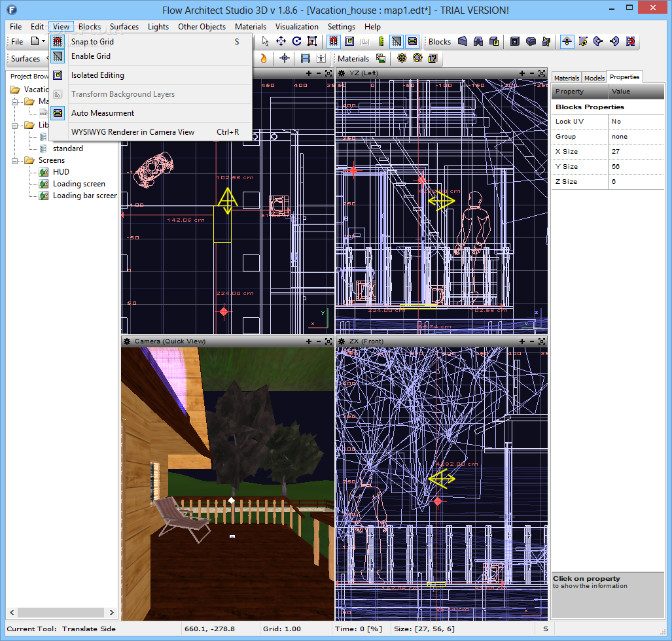The image size is (672, 641).
Task: Toggle Isolated Editing in View menu
Action: click(150, 75)
